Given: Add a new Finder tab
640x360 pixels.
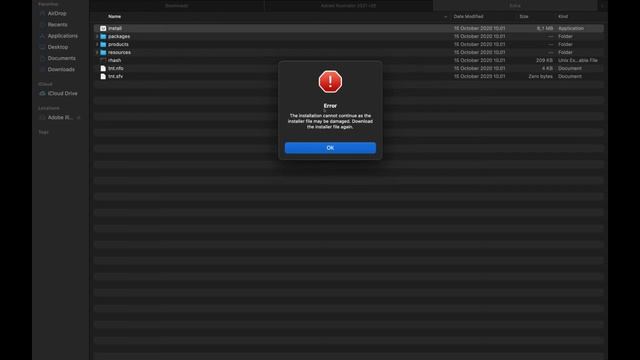Looking at the screenshot, I should [602, 6].
